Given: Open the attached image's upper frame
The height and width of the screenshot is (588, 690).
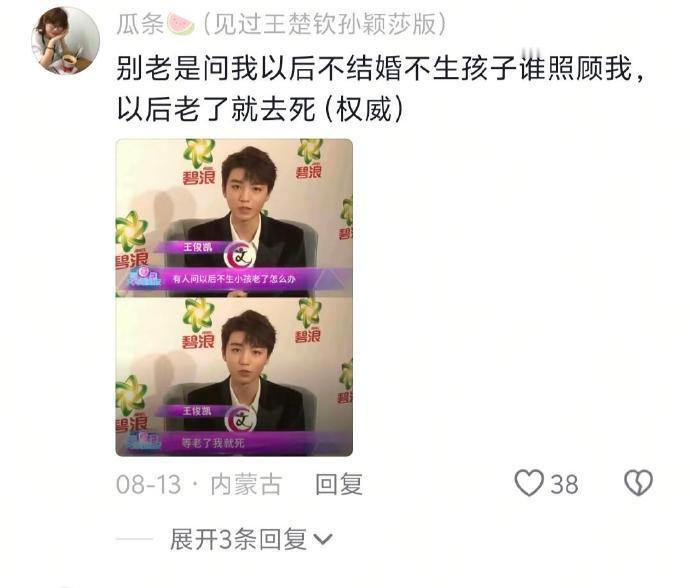Looking at the screenshot, I should [234, 218].
